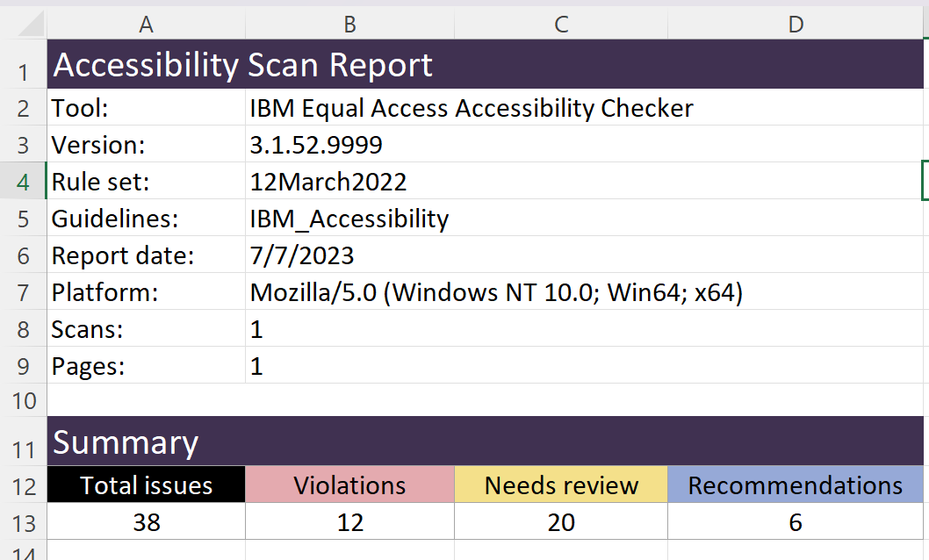
Task: Click the version number cell 3.1.52.9999
Action: coord(349,144)
